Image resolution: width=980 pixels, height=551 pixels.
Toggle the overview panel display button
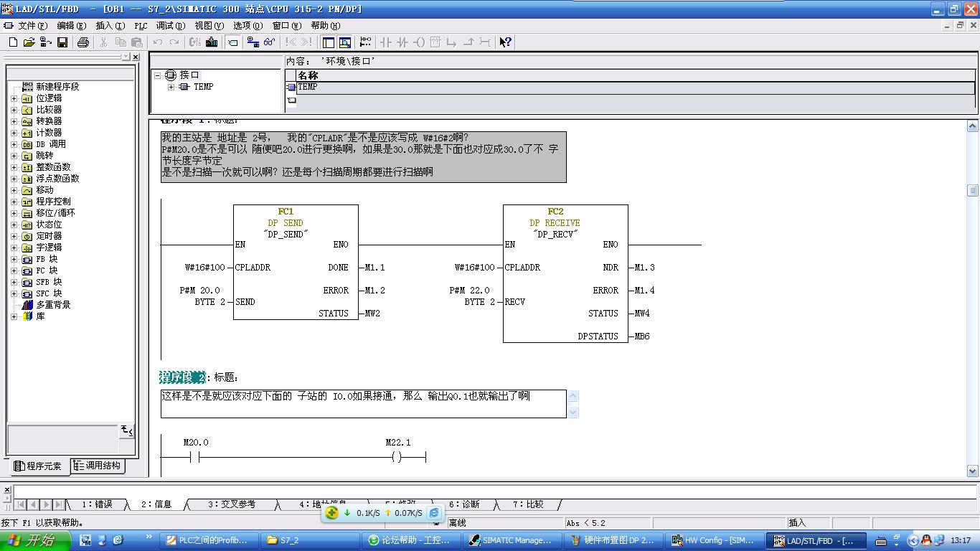[329, 42]
